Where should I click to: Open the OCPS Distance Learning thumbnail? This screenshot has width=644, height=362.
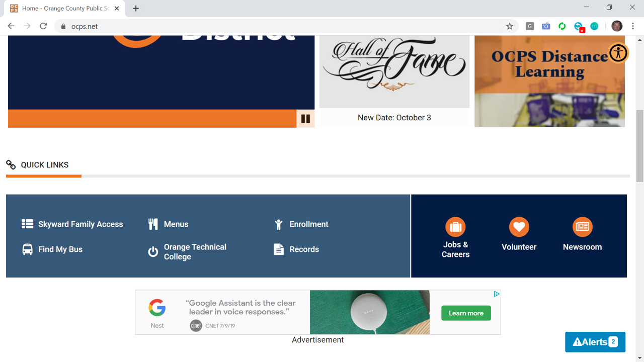coord(549,81)
